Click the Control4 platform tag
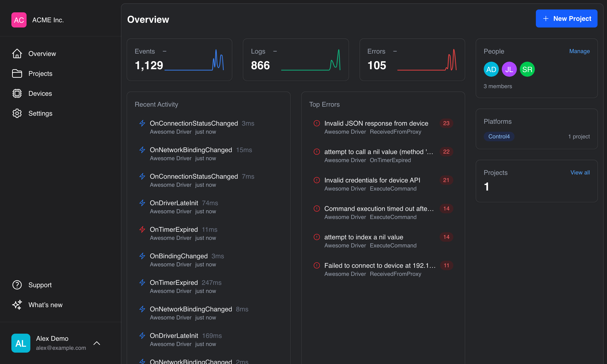This screenshot has width=607, height=364. (x=499, y=136)
